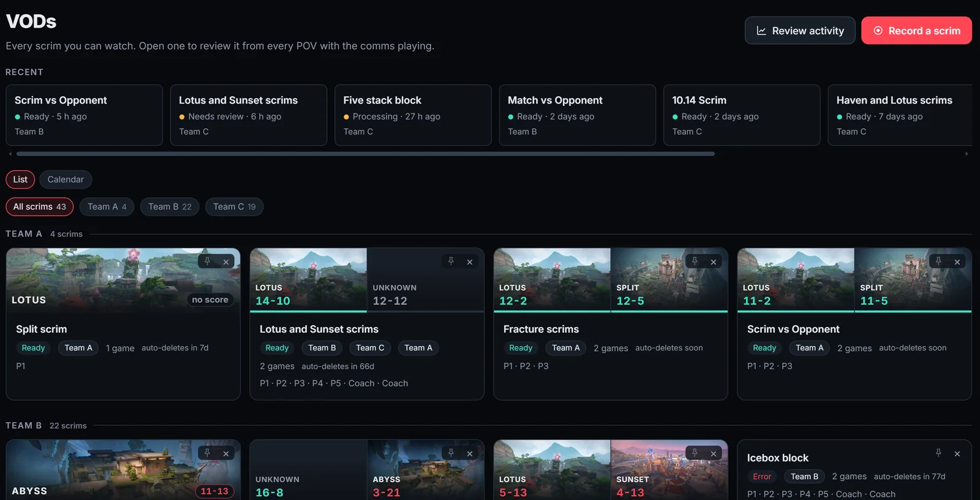Filter scrims by Team B 22 chip
The image size is (980, 500).
[170, 206]
